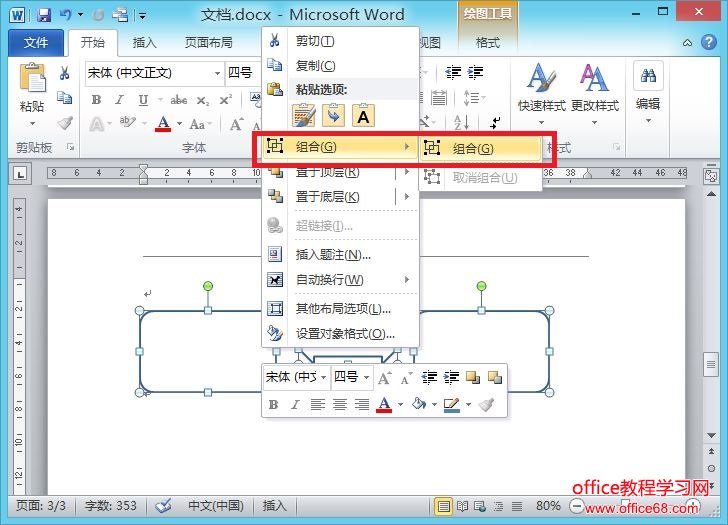Screen dimensions: 728x525
Task: Click the Format Painter brush in ribbon
Action: (65, 123)
